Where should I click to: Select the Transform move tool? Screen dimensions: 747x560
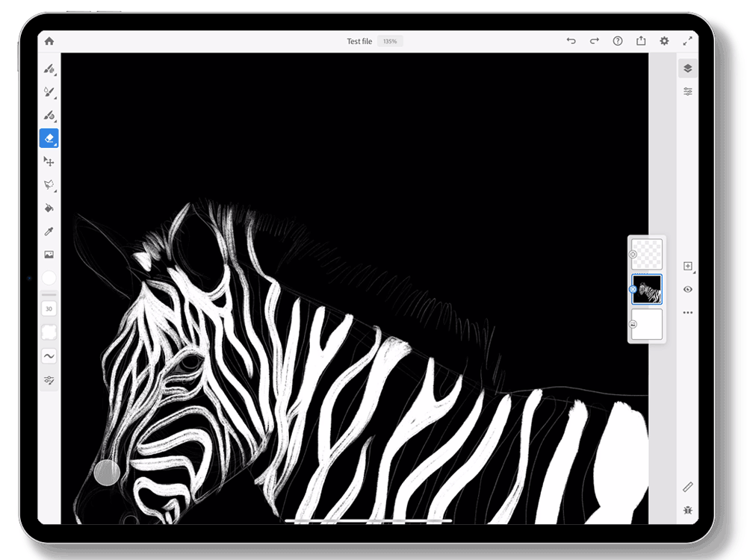pos(49,161)
